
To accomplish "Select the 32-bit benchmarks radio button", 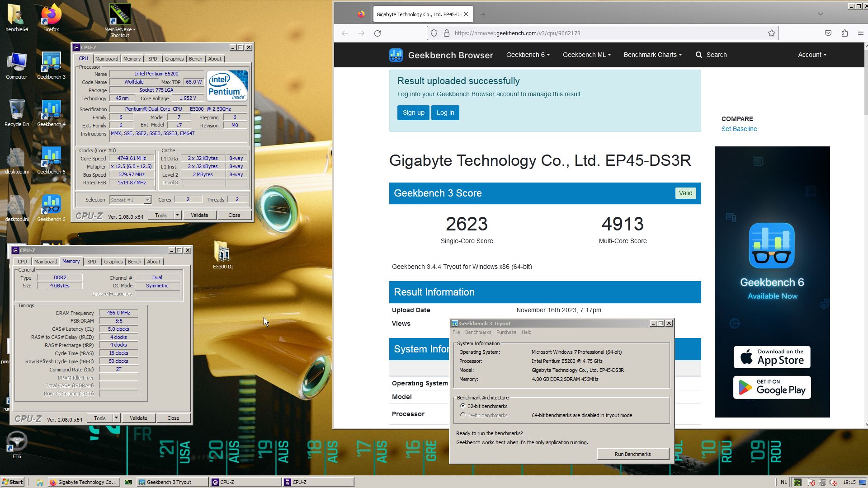I will 462,406.
